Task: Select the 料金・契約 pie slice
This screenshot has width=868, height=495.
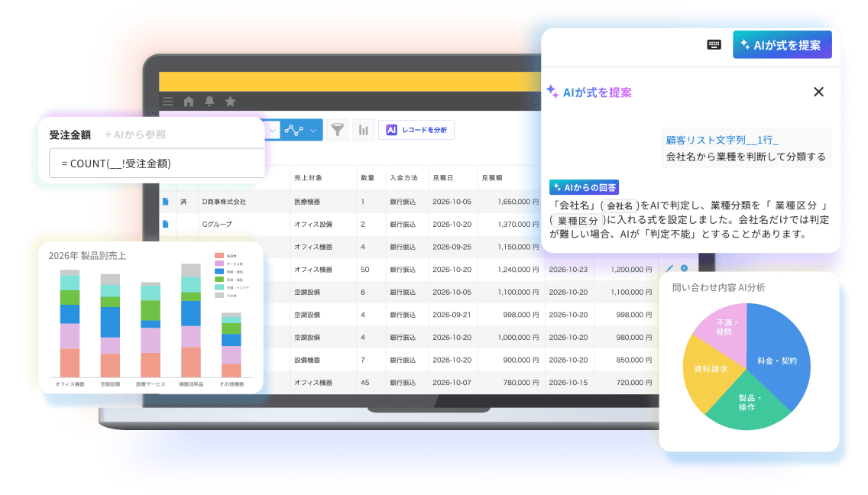Action: click(x=778, y=359)
